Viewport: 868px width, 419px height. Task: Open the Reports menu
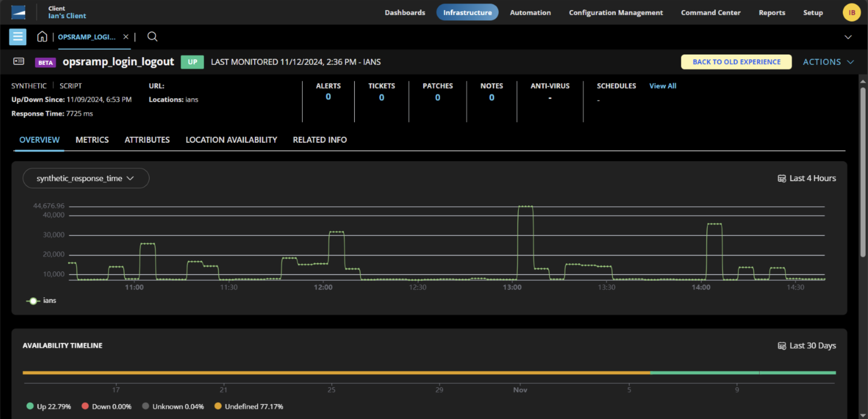coord(772,13)
